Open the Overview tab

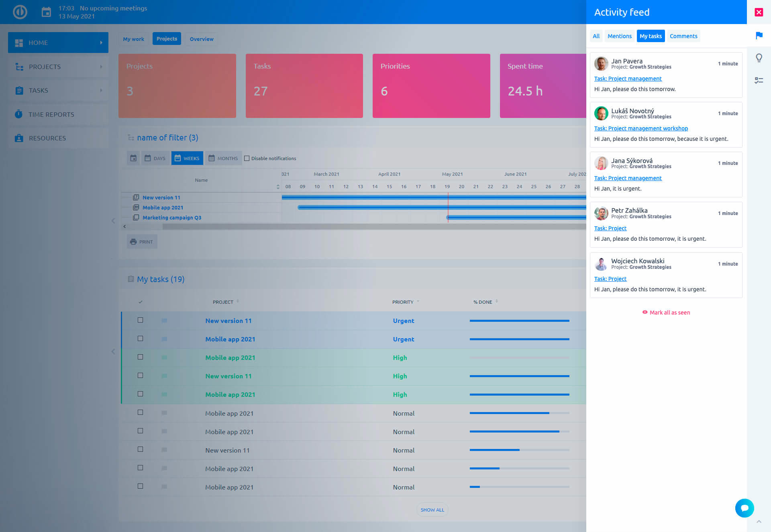[201, 39]
